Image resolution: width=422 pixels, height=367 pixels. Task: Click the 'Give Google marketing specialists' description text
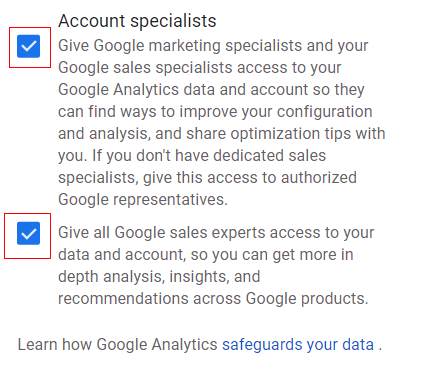(222, 122)
